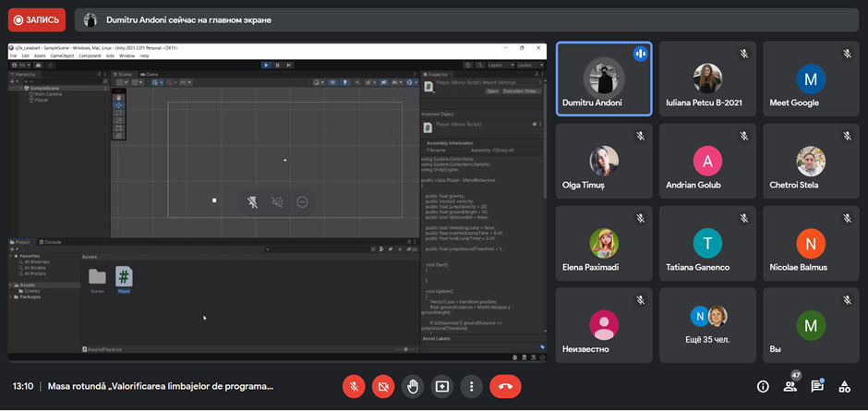Screen dimensions: 868x411
Task: Open the meeting details info icon
Action: (763, 386)
